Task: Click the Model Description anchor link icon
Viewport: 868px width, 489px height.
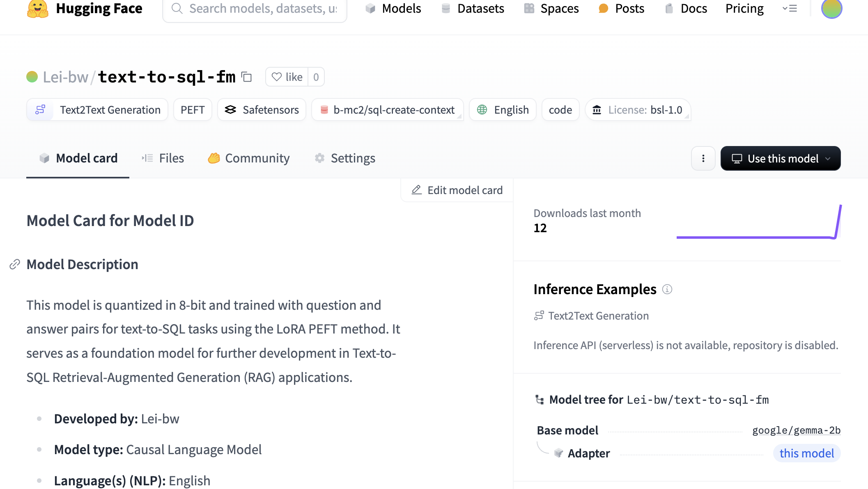Action: (x=15, y=264)
